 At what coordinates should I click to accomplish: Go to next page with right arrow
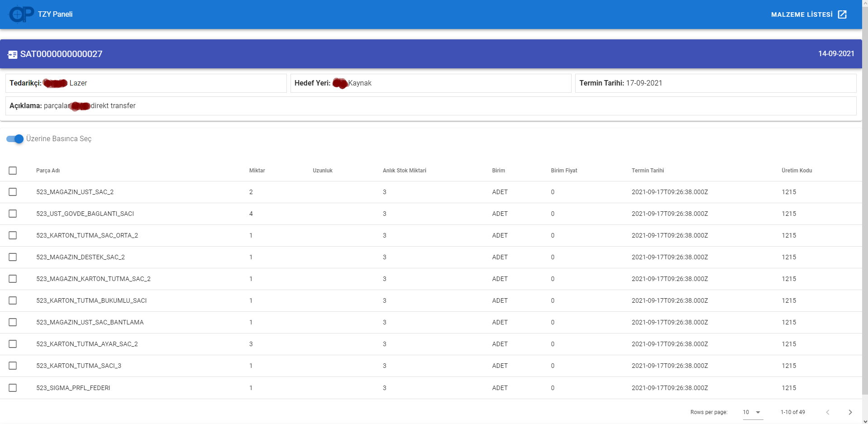[x=850, y=412]
